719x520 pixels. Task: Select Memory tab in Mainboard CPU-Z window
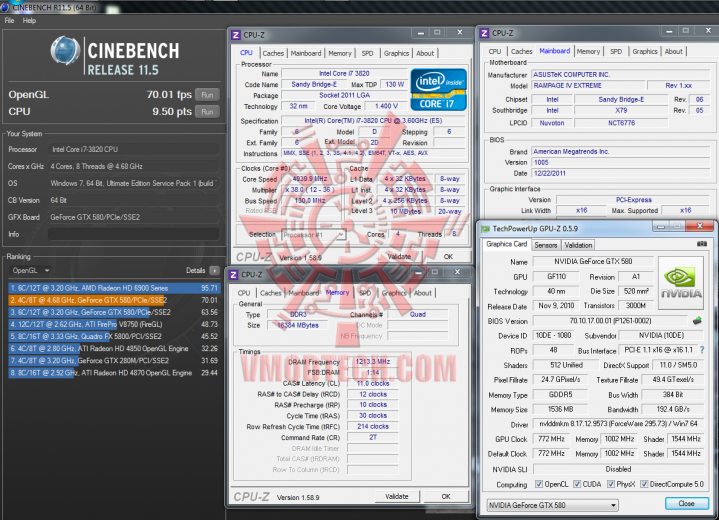588,51
